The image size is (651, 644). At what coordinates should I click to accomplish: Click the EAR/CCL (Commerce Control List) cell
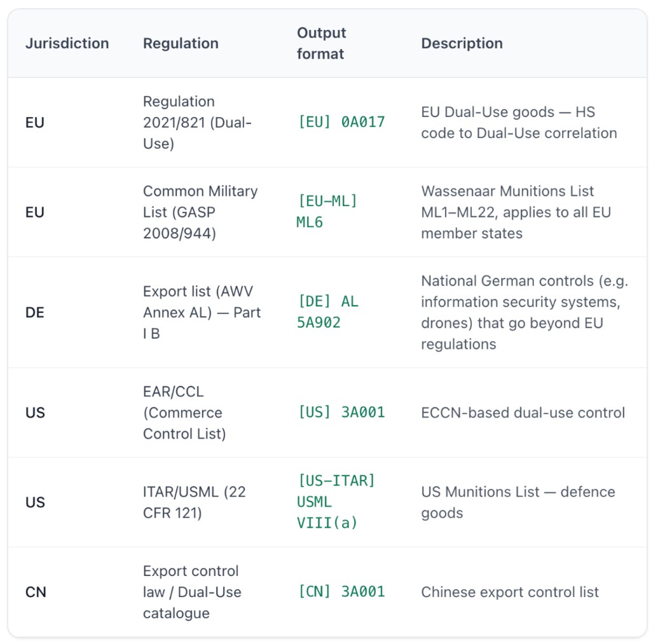[x=184, y=412]
